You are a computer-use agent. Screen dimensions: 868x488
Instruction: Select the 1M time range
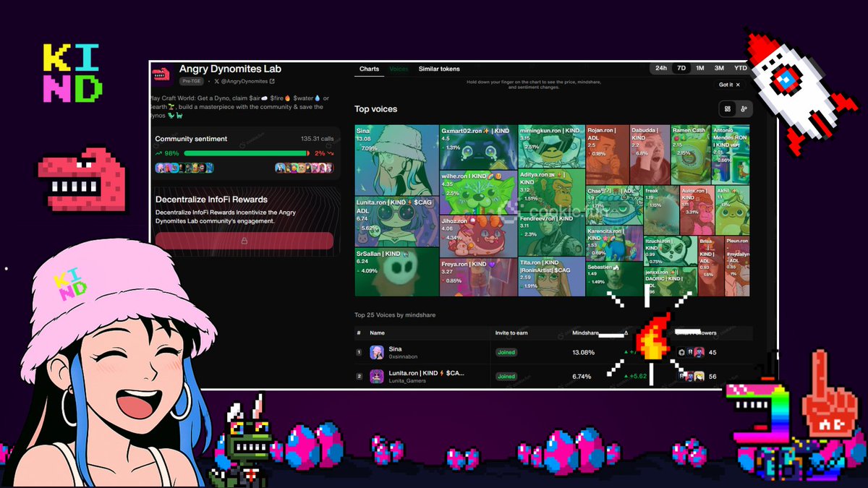(700, 68)
